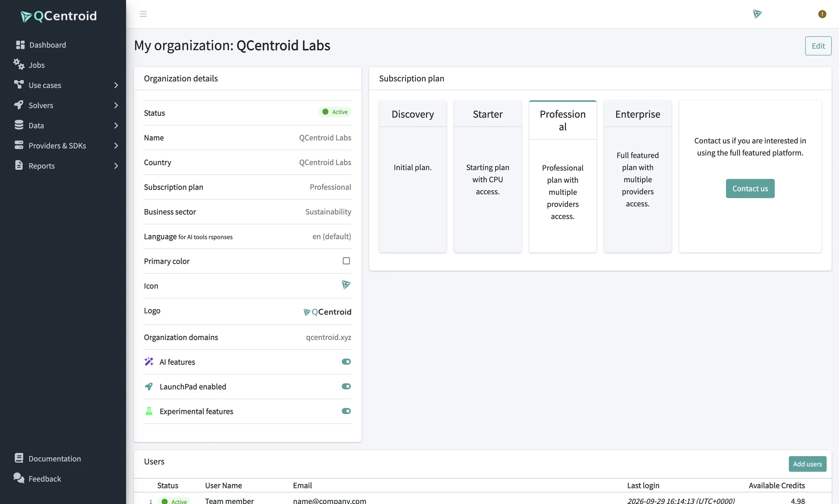
Task: Open Documentation book icon
Action: 19,458
